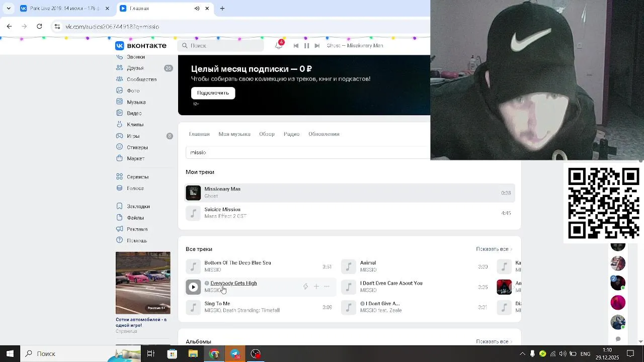Switch to Радио tab
644x362 pixels.
click(291, 134)
